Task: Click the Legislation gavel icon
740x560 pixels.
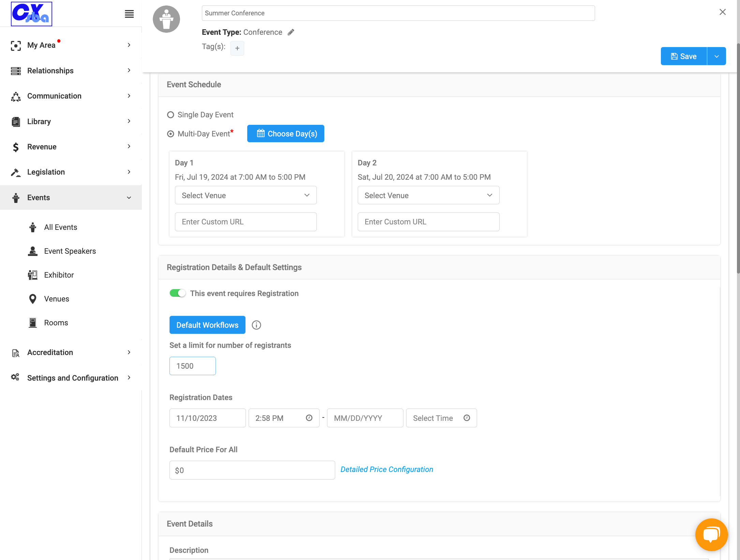Action: coord(16,172)
